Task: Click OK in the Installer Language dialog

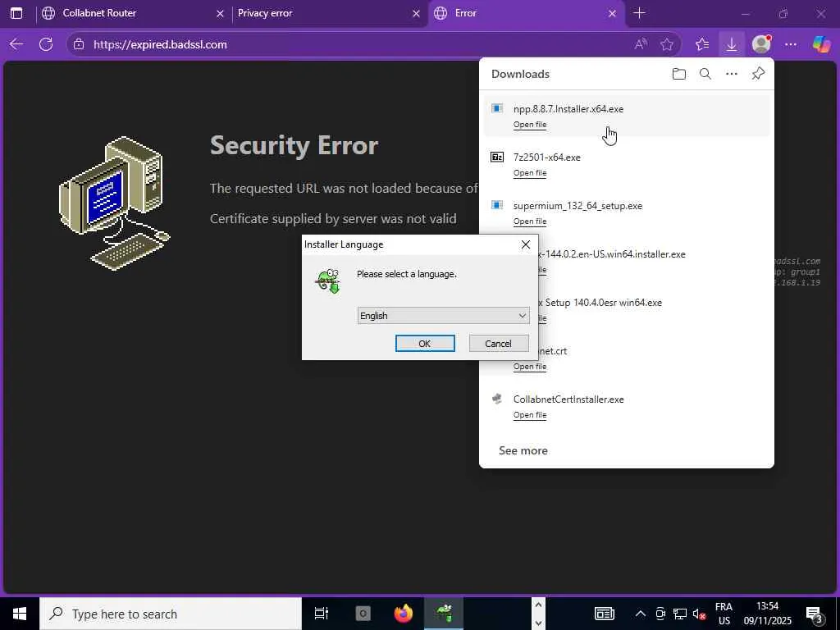Action: tap(425, 344)
